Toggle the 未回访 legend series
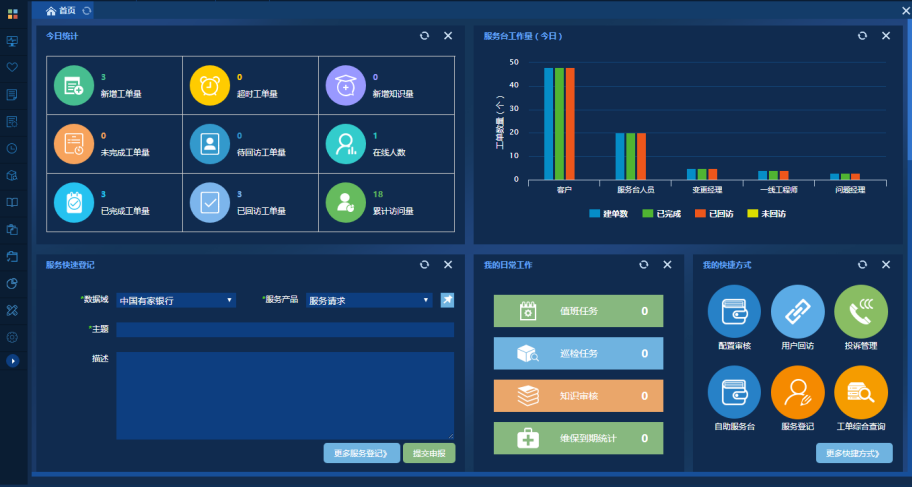The width and height of the screenshot is (912, 487). pos(767,214)
